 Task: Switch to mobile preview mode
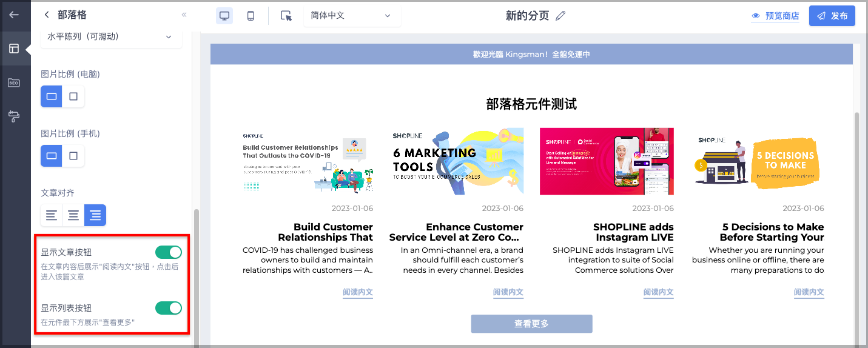[x=251, y=16]
